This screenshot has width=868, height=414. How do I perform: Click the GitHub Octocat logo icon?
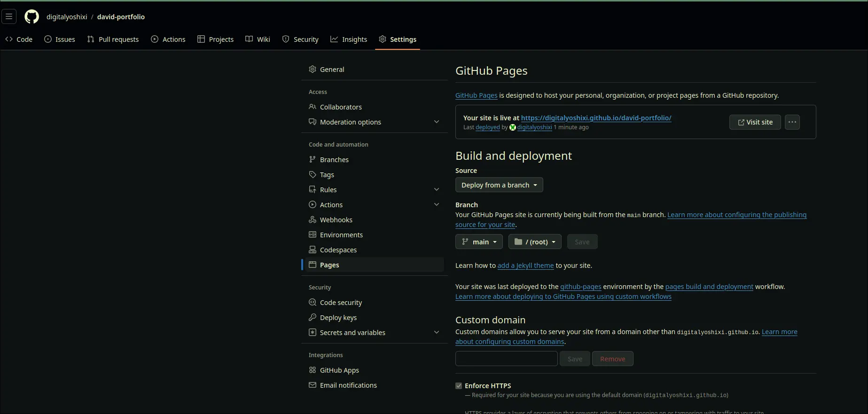31,17
